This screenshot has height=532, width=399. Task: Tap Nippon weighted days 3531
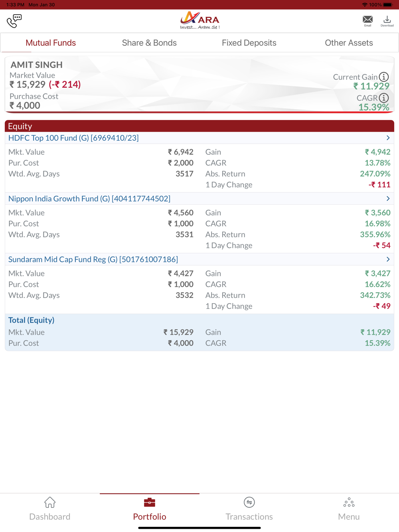click(x=184, y=234)
